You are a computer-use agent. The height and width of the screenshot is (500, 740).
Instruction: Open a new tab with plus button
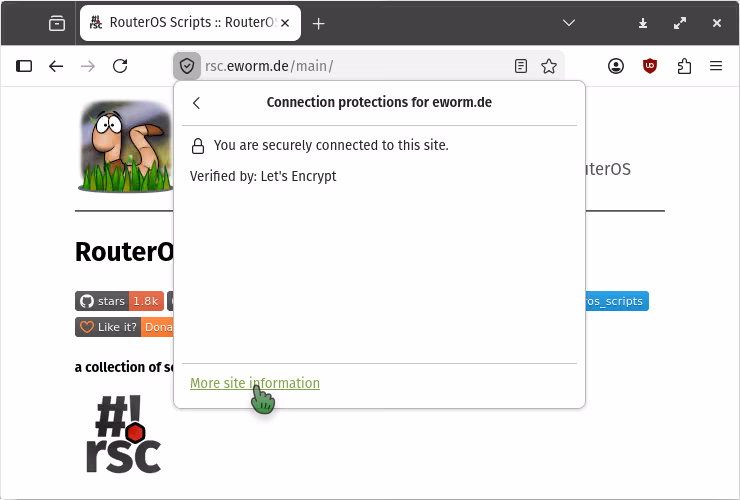pyautogui.click(x=319, y=23)
